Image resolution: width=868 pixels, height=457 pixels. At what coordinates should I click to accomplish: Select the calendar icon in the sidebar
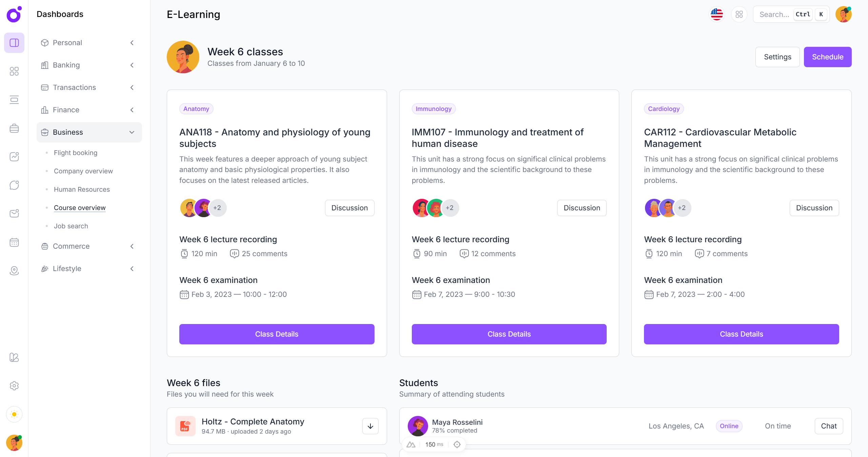point(14,242)
